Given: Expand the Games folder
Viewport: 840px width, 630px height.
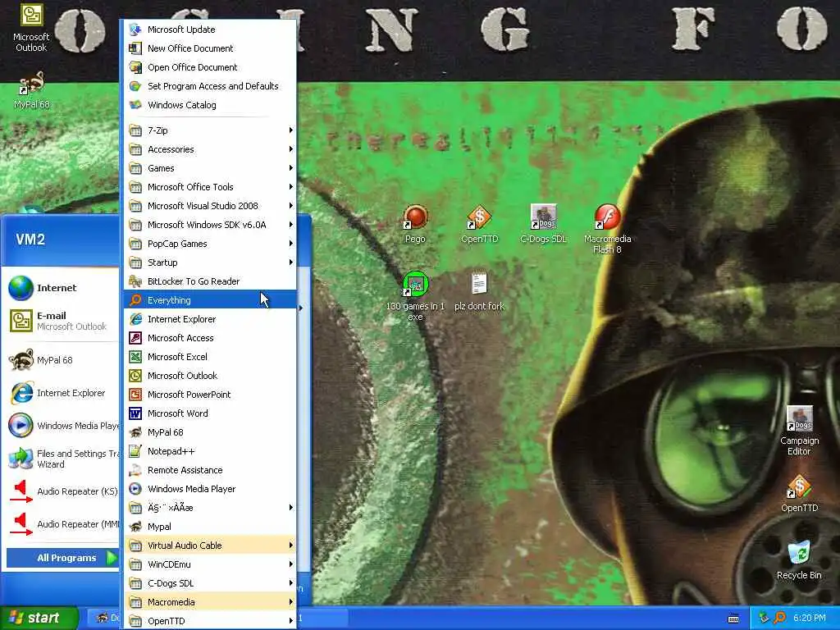Looking at the screenshot, I should [210, 168].
